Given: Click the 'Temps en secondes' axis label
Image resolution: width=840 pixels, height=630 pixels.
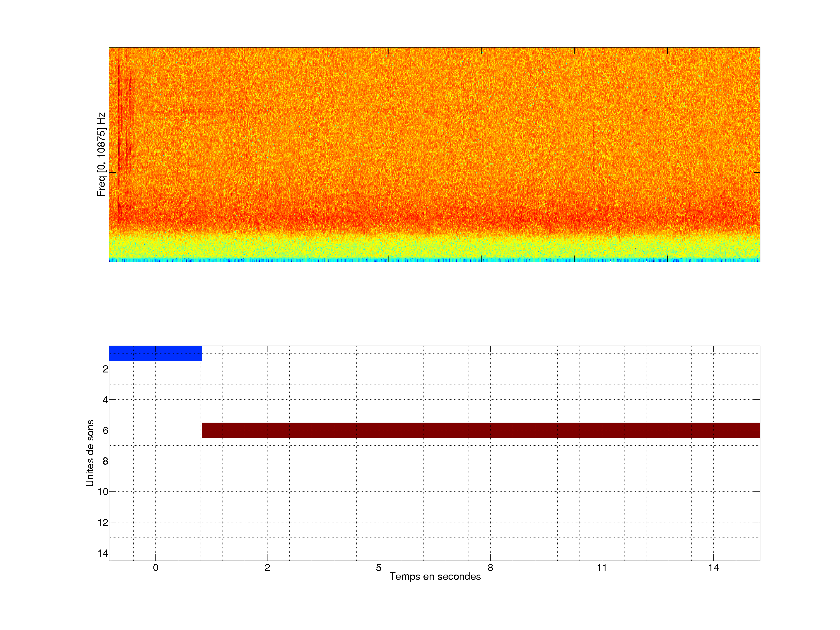Looking at the screenshot, I should click(435, 576).
